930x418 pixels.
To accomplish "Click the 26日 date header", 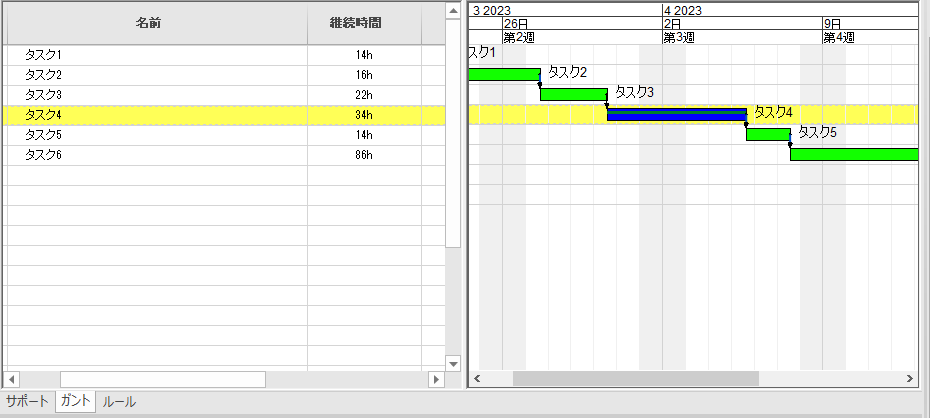I will pos(515,24).
